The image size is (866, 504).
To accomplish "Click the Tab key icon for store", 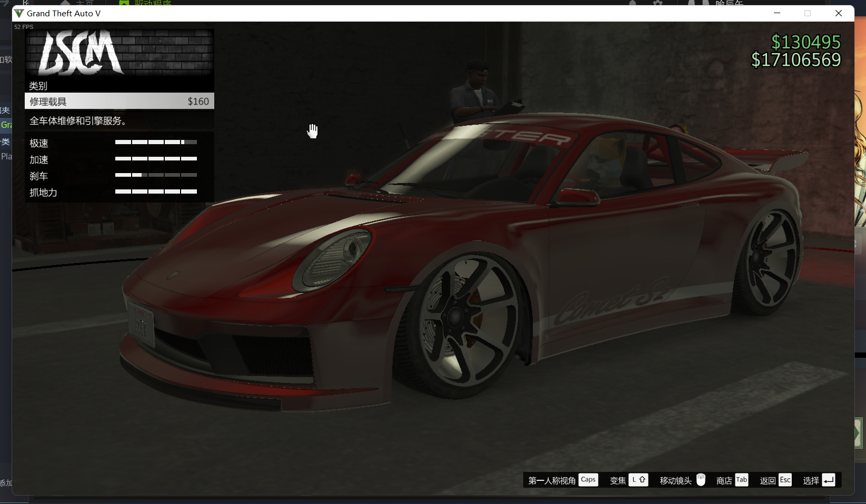I will coord(741,480).
